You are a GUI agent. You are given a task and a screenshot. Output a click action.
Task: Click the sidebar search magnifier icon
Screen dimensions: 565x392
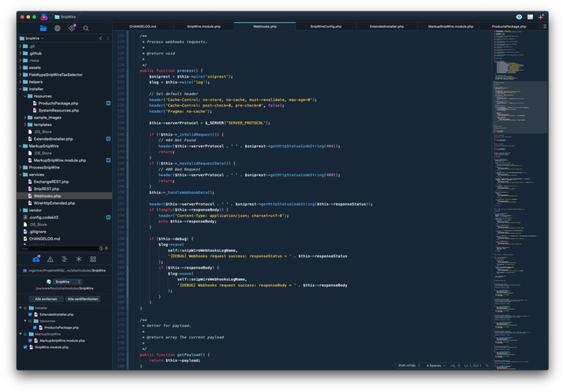(86, 28)
